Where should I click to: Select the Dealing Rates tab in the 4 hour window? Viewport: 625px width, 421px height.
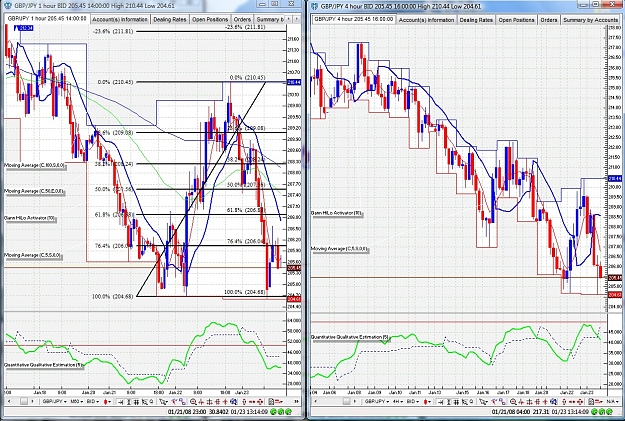coord(476,20)
